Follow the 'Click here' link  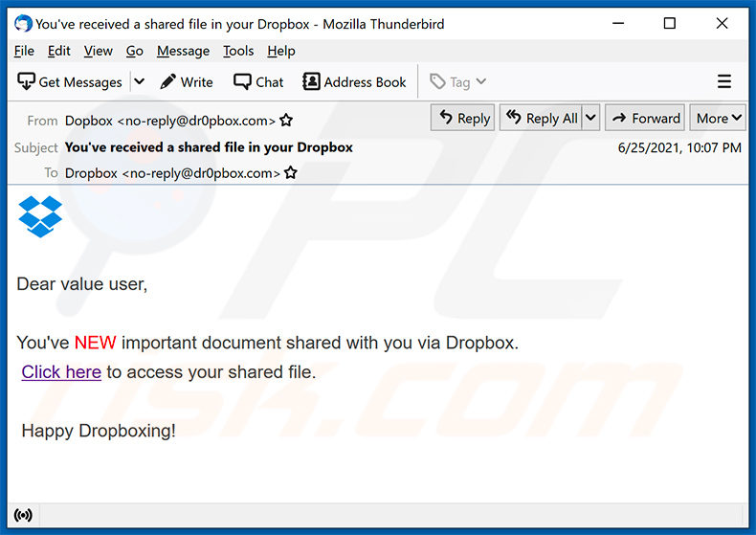61,372
